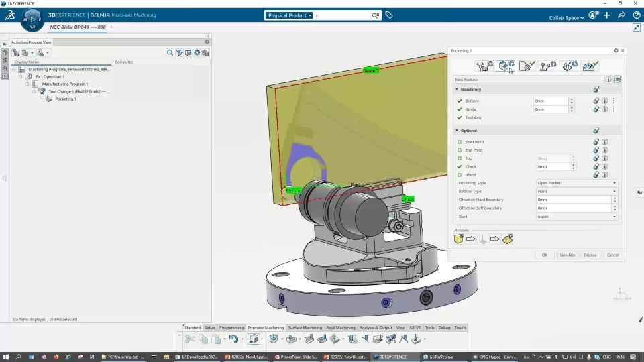The image size is (644, 362).
Task: Toggle the Top selection box
Action: tap(460, 158)
